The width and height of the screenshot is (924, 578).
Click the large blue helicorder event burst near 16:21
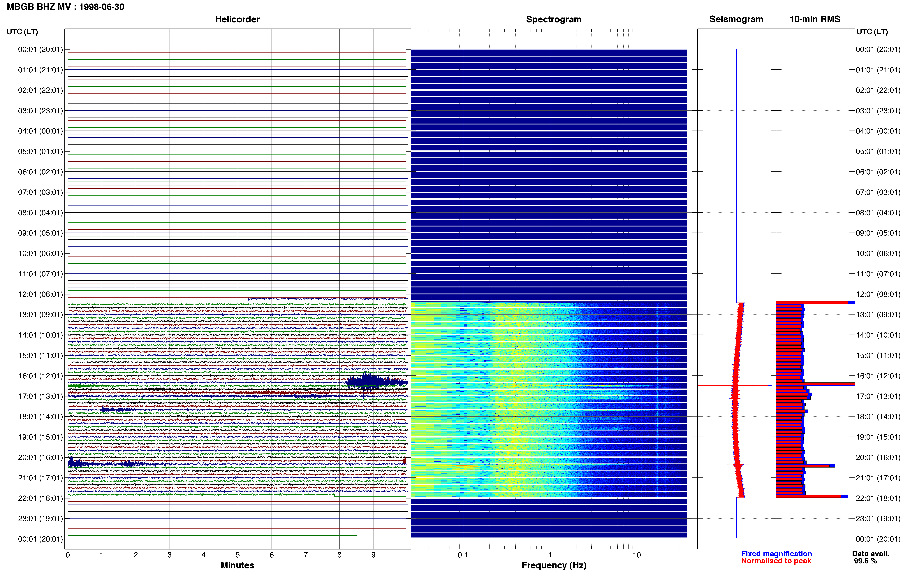(377, 381)
